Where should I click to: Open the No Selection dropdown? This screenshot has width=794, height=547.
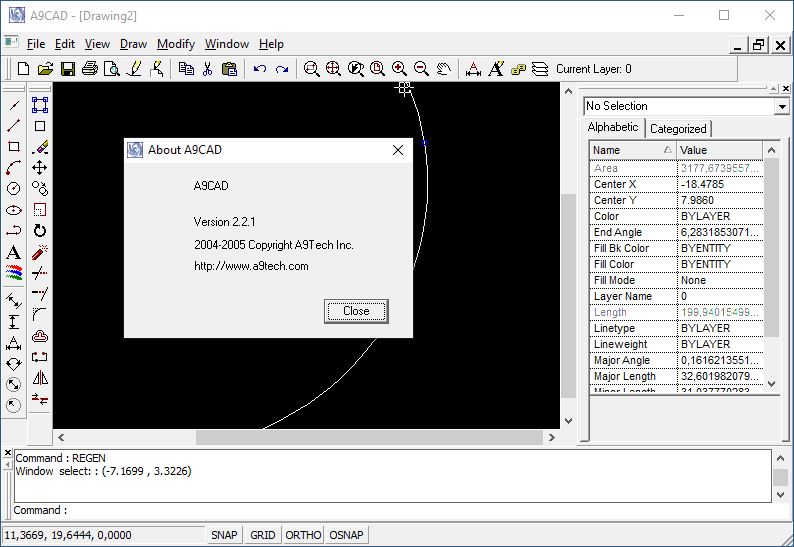[x=782, y=106]
